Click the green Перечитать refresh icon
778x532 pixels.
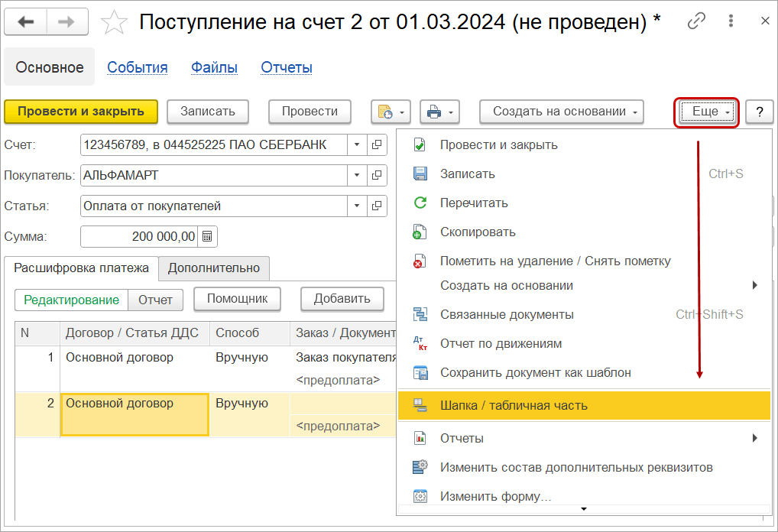click(x=420, y=203)
